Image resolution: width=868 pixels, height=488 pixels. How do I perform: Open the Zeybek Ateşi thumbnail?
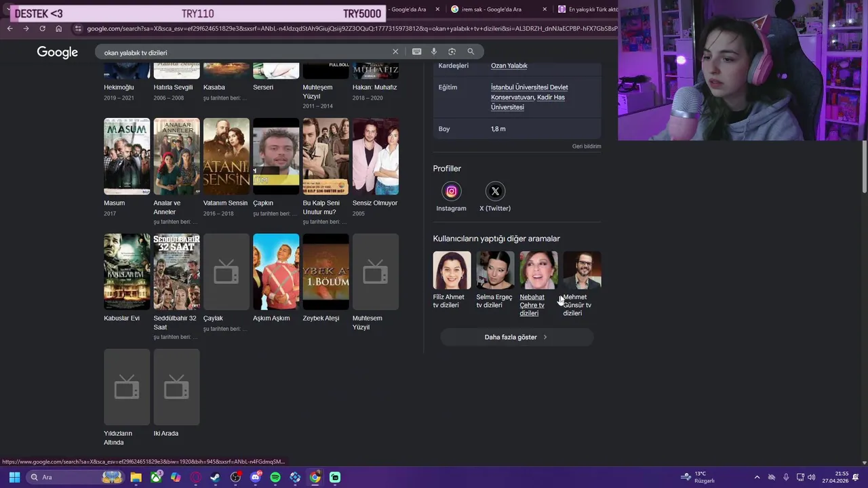click(x=325, y=272)
